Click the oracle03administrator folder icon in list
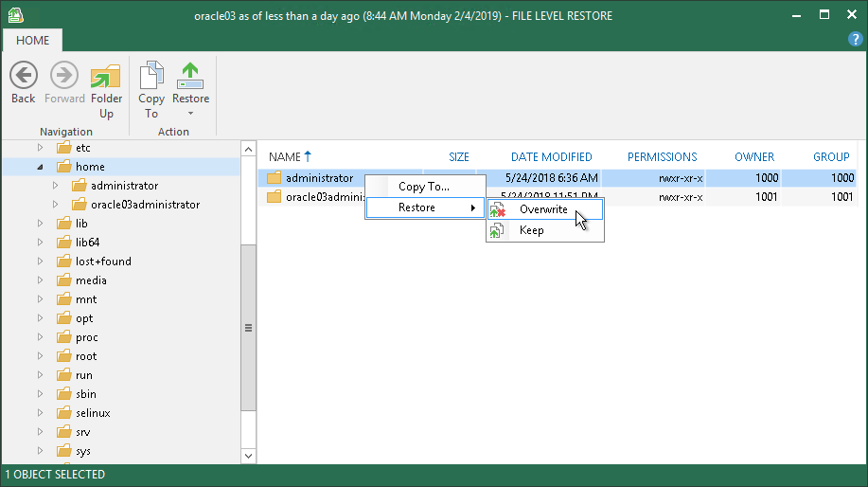The image size is (868, 487). 274,196
